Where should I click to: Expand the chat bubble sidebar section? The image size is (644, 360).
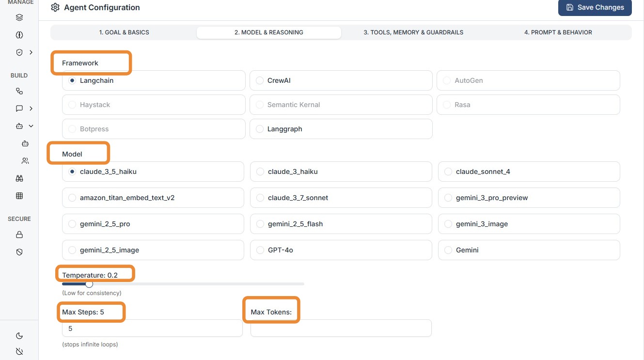(31, 109)
